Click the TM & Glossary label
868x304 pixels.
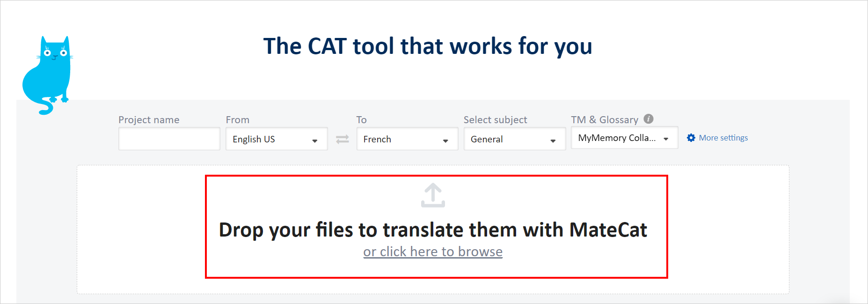tap(605, 120)
